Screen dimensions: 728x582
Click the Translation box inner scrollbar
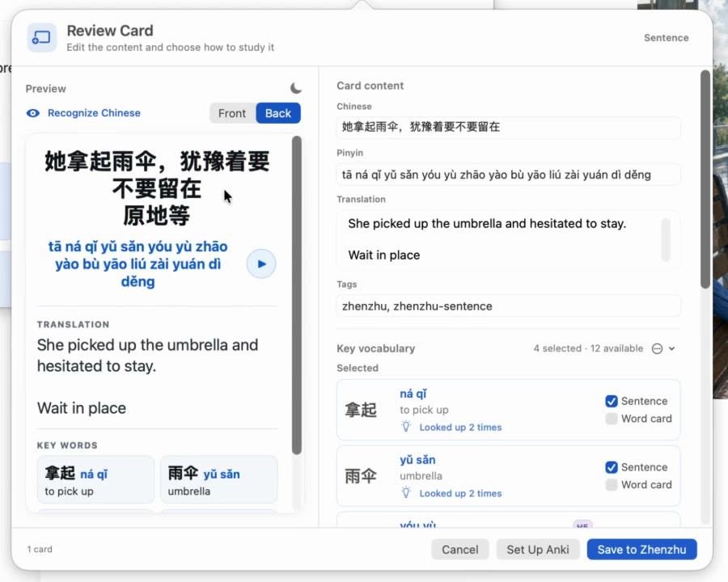[x=666, y=239]
